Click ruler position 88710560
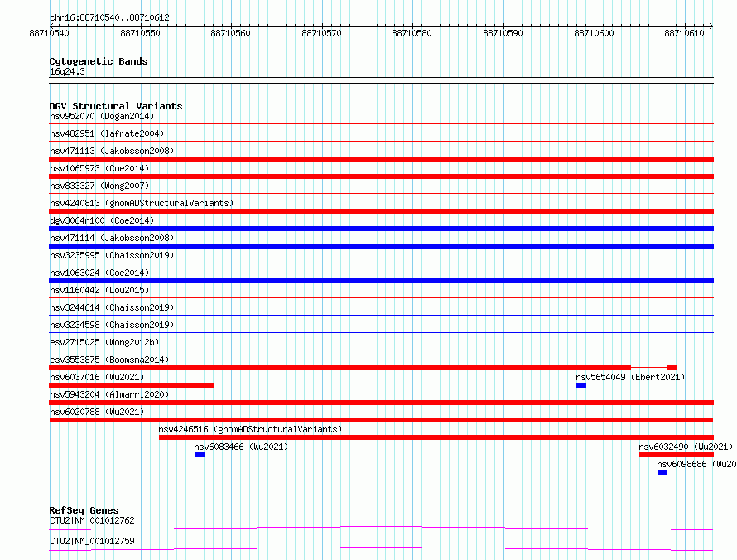This screenshot has height=560, width=737. (x=230, y=33)
